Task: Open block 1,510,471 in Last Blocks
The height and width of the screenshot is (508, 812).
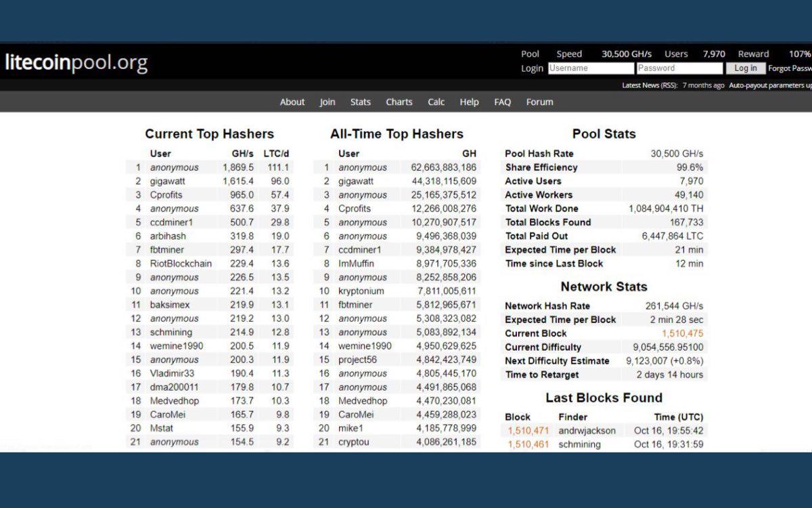Action: [528, 431]
